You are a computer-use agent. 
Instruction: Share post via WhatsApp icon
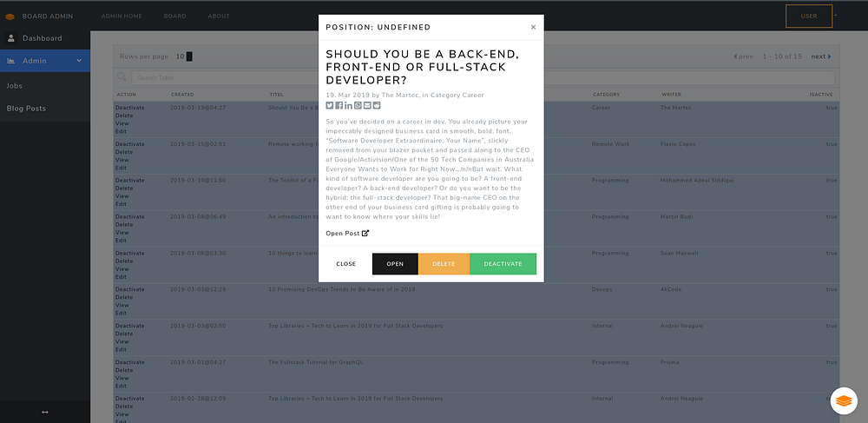[358, 105]
